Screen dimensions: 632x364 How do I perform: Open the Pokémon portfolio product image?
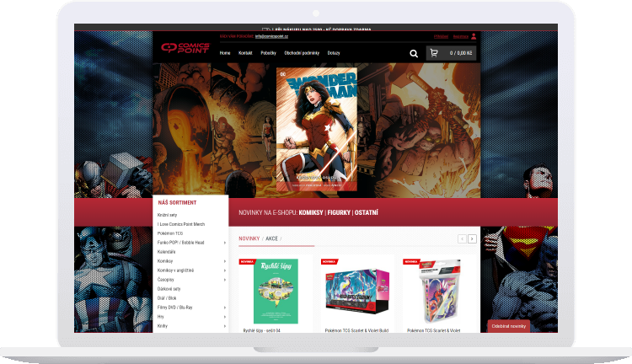(x=439, y=291)
